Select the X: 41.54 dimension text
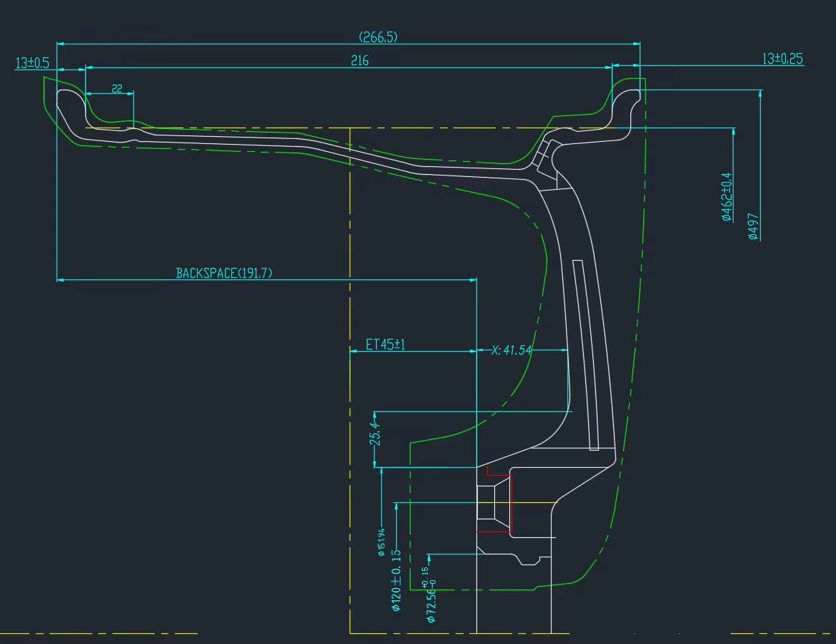This screenshot has width=836, height=644. pyautogui.click(x=511, y=350)
